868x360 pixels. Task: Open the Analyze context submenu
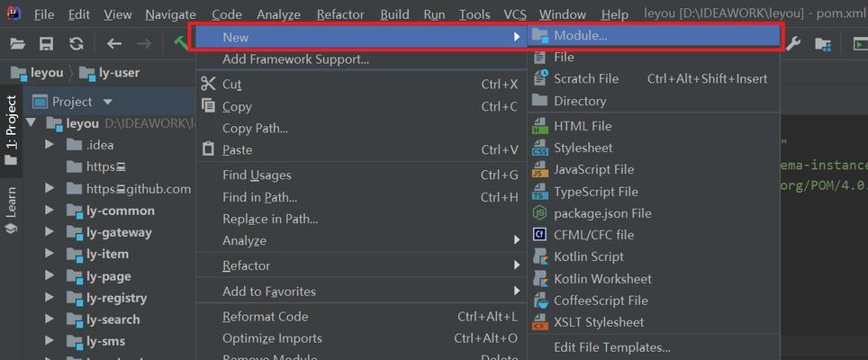pyautogui.click(x=361, y=240)
